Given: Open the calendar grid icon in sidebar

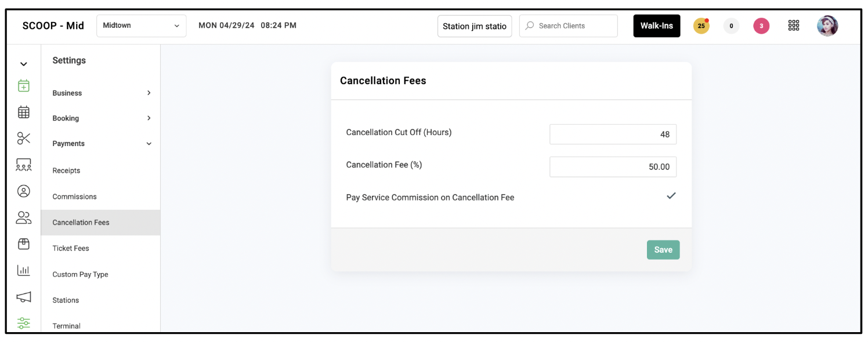Looking at the screenshot, I should click(23, 112).
